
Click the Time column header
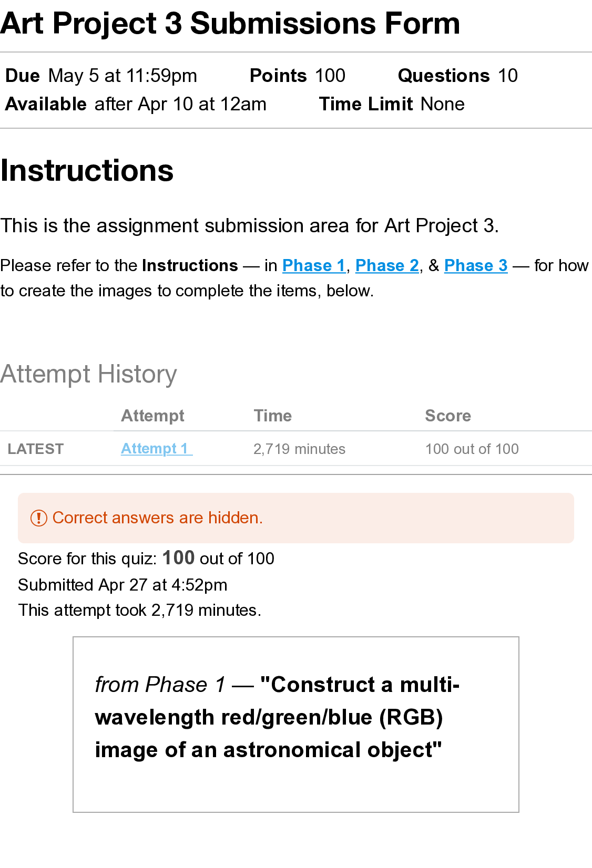point(272,416)
